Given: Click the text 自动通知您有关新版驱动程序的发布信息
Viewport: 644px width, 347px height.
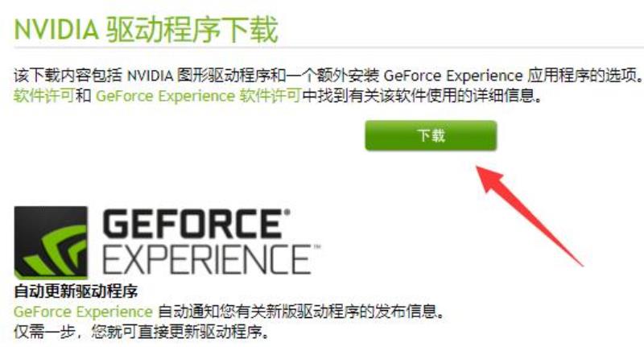Looking at the screenshot, I should pos(301,312).
